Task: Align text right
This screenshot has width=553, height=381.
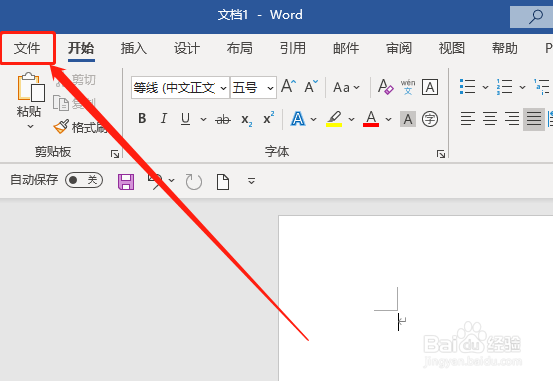Action: click(x=512, y=119)
